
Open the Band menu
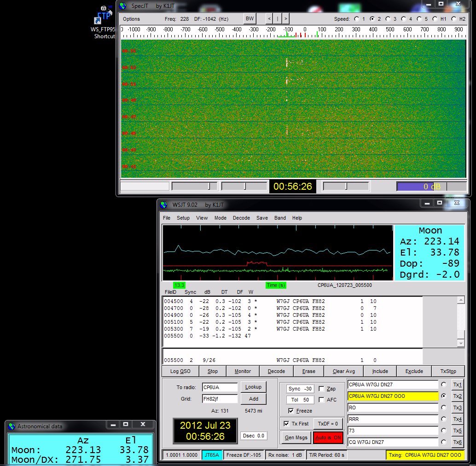tap(280, 218)
